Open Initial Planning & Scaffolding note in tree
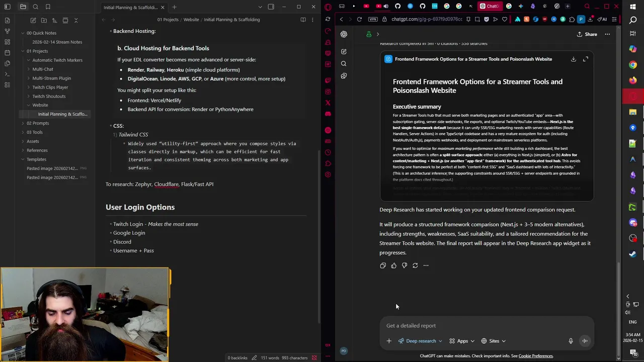The height and width of the screenshot is (362, 644). (x=62, y=114)
